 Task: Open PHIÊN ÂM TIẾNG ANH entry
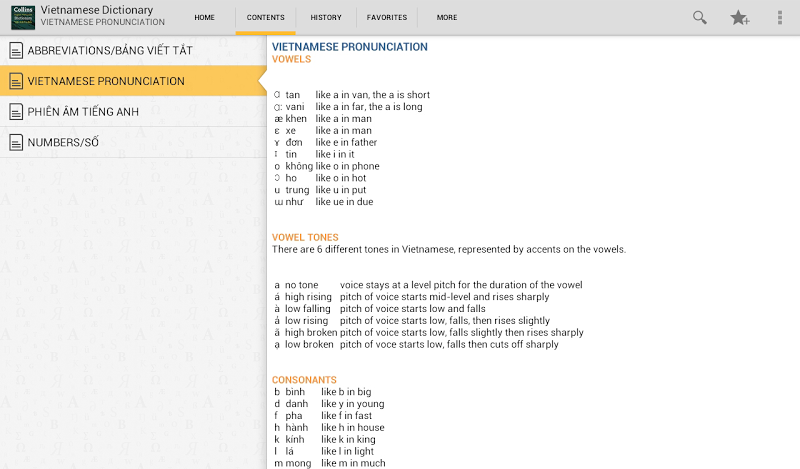coord(133,112)
